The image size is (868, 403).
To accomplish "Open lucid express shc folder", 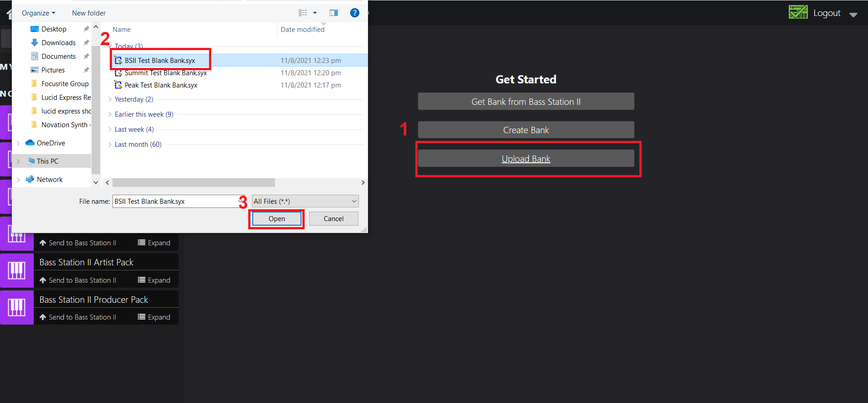I will click(66, 111).
